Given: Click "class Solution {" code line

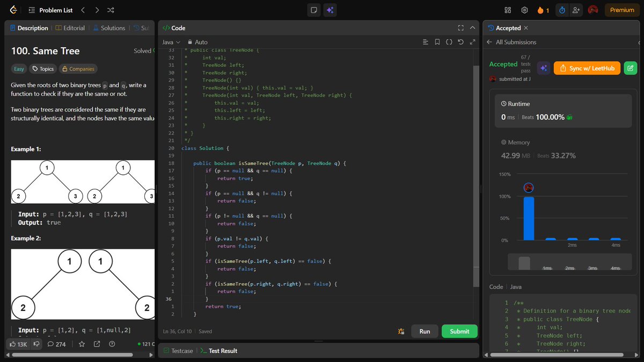Looking at the screenshot, I should pyautogui.click(x=206, y=148).
